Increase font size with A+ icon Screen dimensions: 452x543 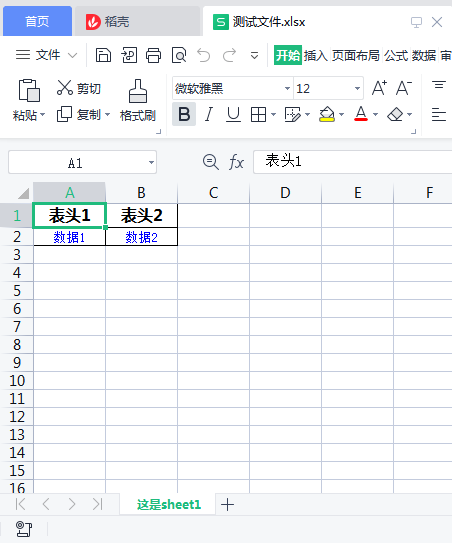[379, 88]
